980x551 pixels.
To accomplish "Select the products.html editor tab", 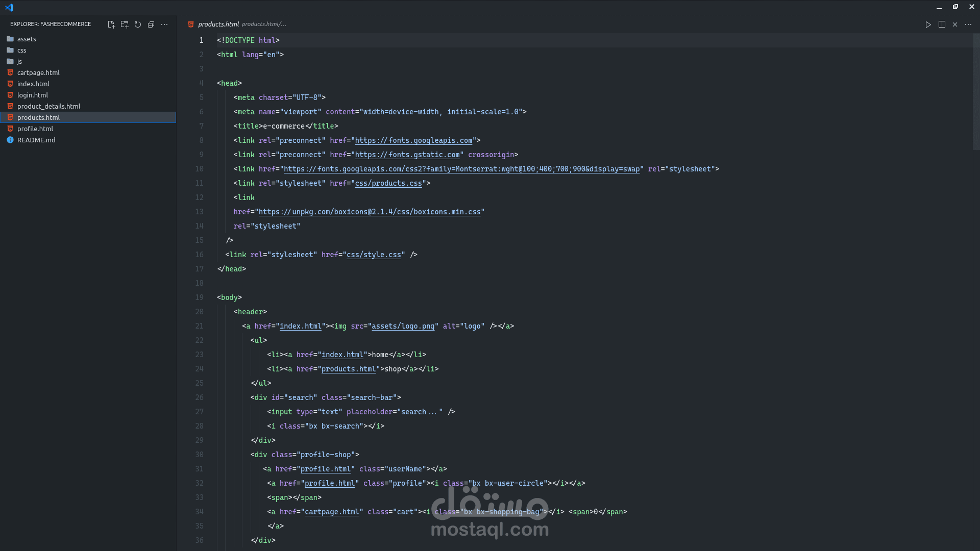I will pyautogui.click(x=218, y=24).
